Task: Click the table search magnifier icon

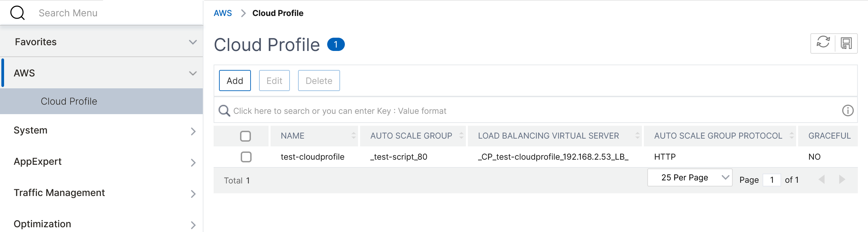Action: [224, 110]
